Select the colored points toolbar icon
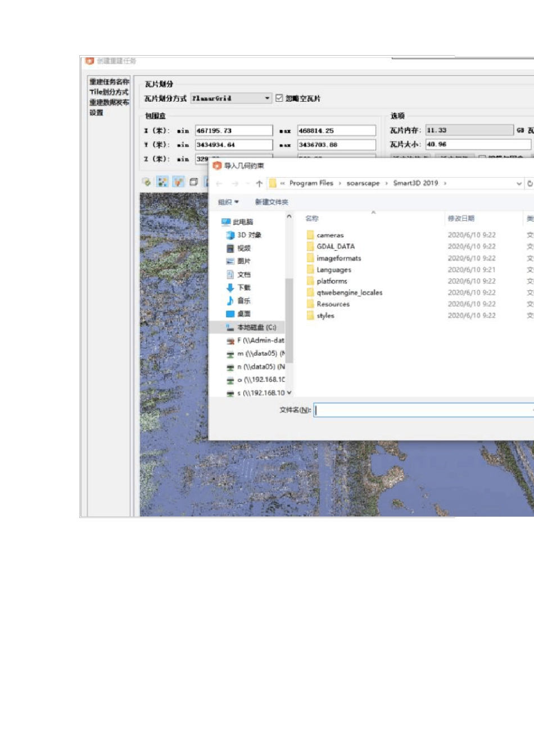This screenshot has width=534, height=756. [x=162, y=182]
